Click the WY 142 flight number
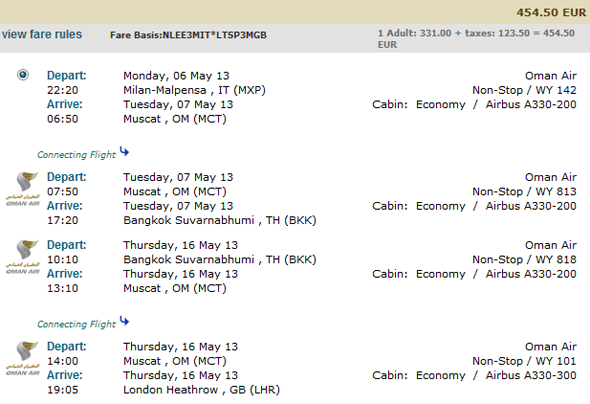 click(x=556, y=90)
